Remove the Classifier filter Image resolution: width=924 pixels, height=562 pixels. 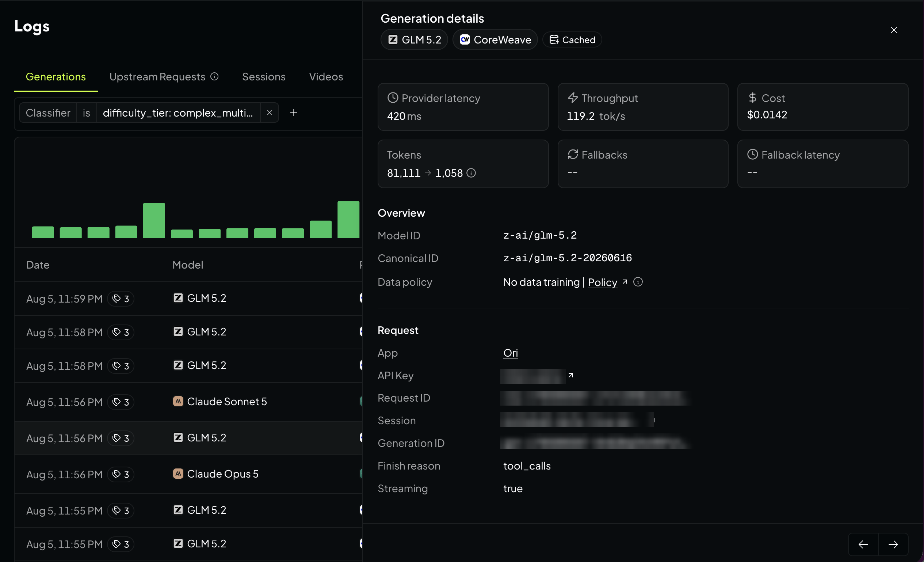[269, 113]
